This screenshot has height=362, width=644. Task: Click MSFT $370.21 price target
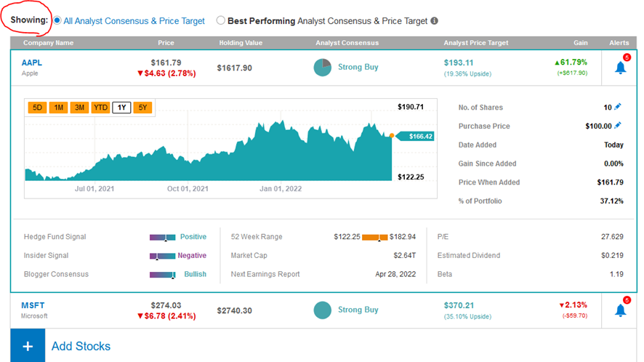point(459,306)
